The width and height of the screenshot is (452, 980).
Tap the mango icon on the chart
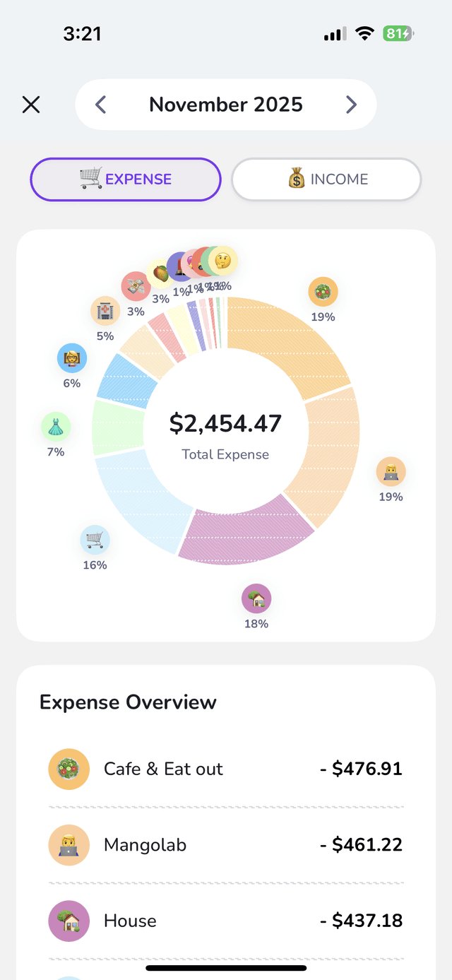click(160, 273)
